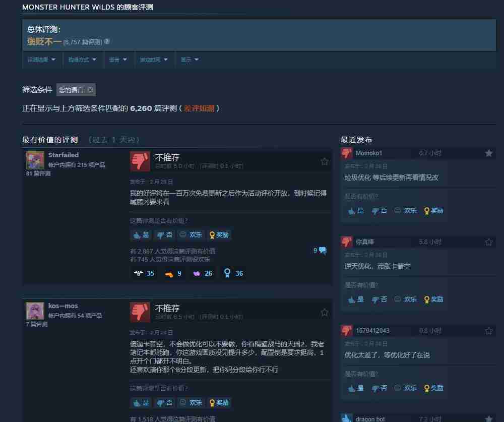Click the orange award icon showing 9
Screen dimensions: 504x422
169,273
